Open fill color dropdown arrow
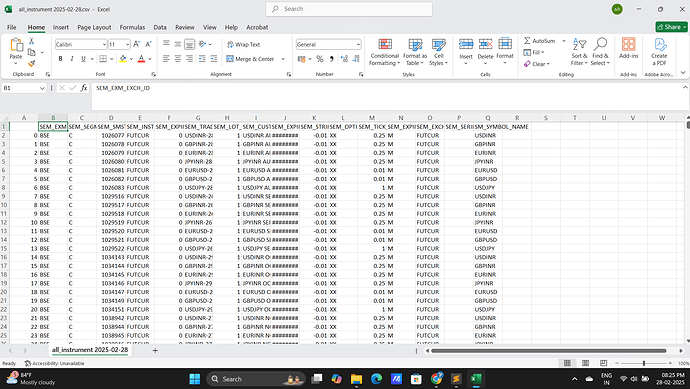 pos(131,59)
